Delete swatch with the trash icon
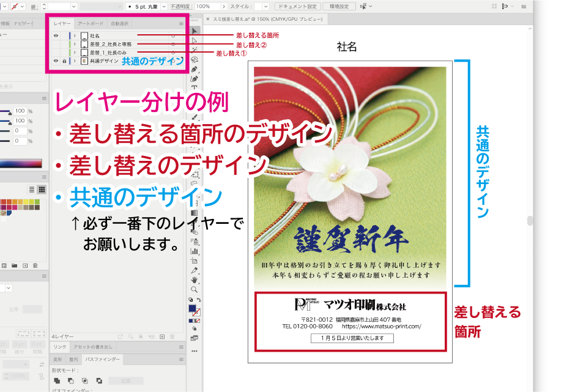The image size is (575, 392). 35,265
